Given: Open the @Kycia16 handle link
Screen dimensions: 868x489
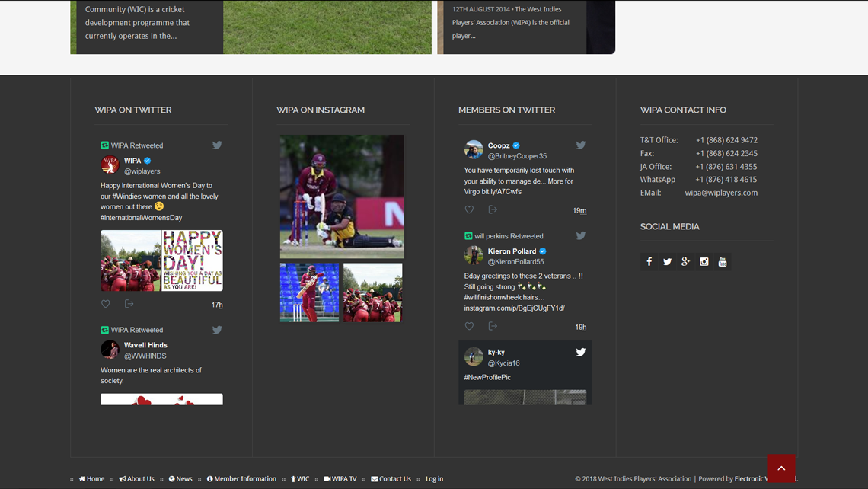Looking at the screenshot, I should tap(504, 363).
